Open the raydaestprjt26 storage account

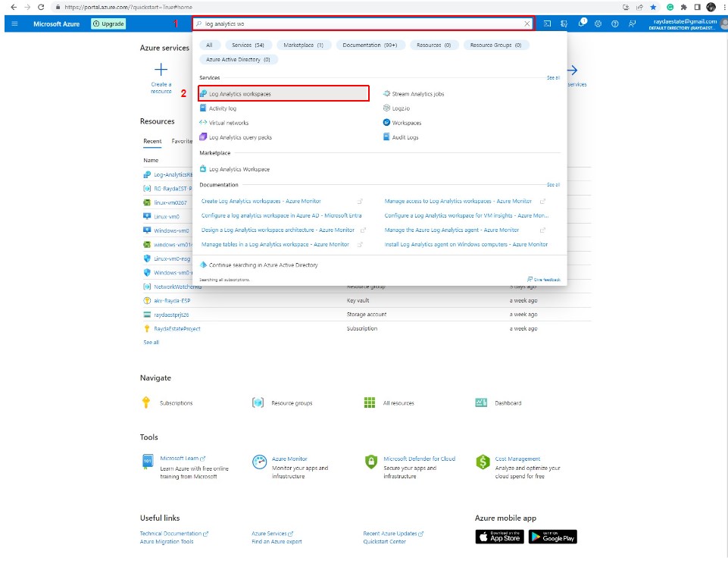[171, 315]
